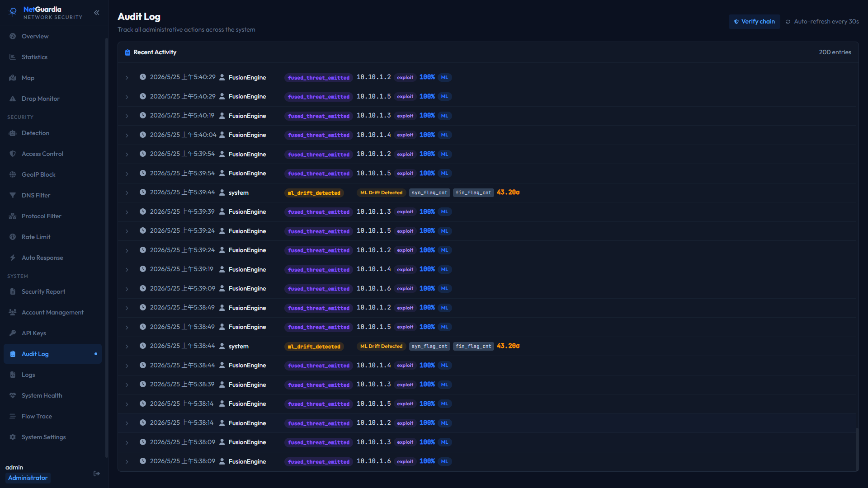The width and height of the screenshot is (868, 488).
Task: Click the 43.20σ value at 5:38:44
Action: coord(508,346)
